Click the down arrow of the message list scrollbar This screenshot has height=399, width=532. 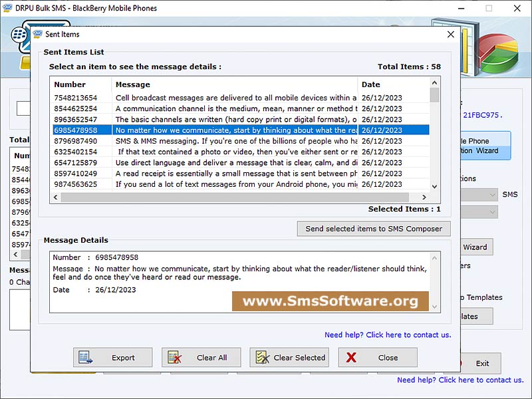point(435,185)
